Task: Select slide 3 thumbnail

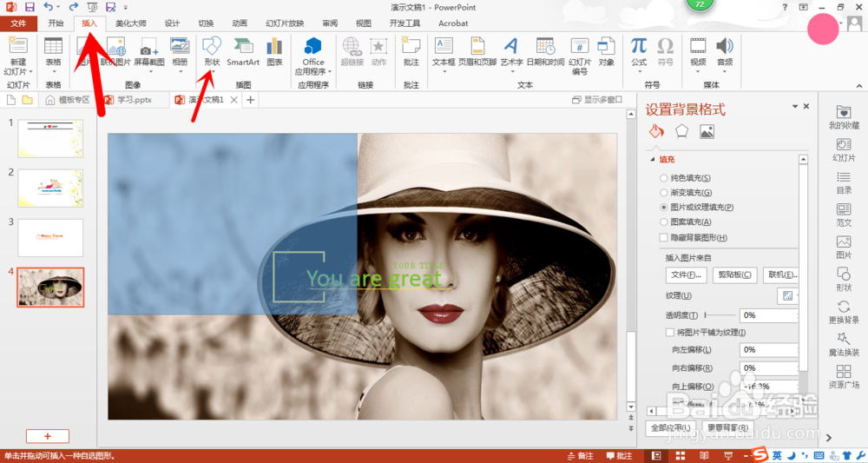Action: click(x=50, y=238)
